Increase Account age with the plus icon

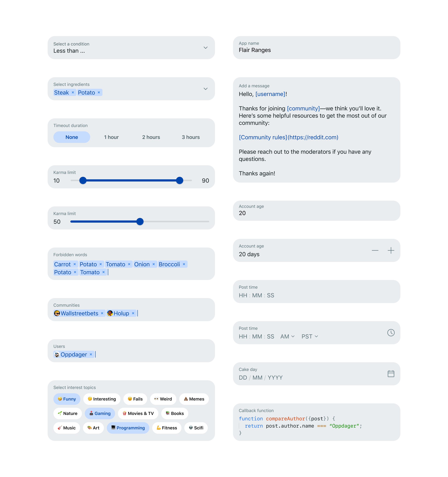coord(391,250)
